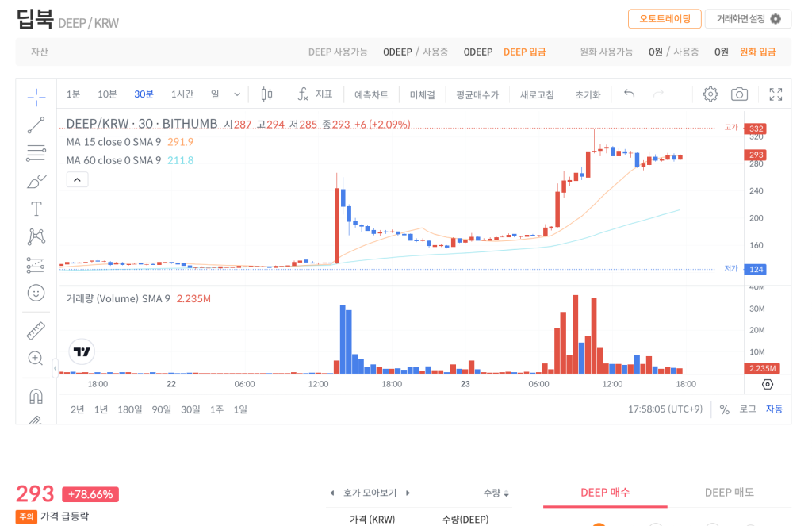Enter fullscreen chart mode
Screen dimensions: 812x526
(x=776, y=94)
